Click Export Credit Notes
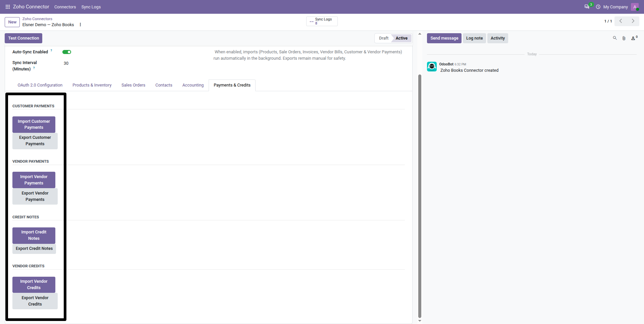 tap(34, 249)
